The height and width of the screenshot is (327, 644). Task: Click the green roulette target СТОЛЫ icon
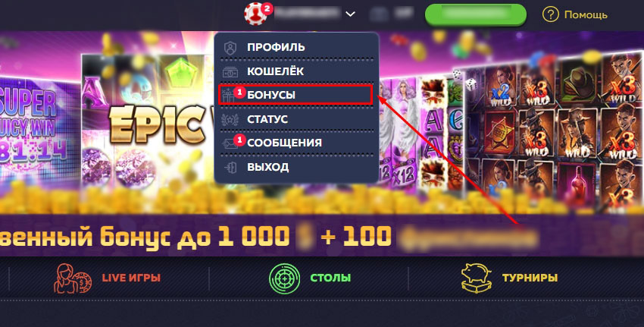click(x=284, y=278)
